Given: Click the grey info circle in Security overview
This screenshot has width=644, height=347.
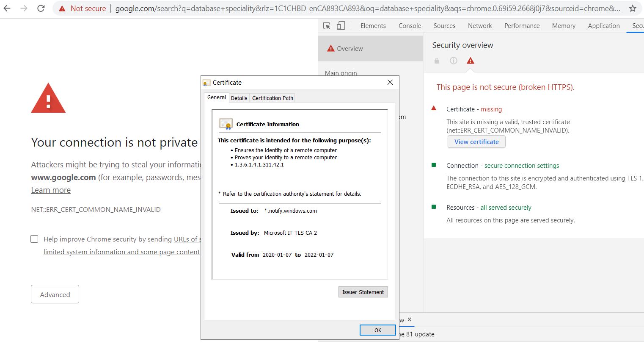Looking at the screenshot, I should click(454, 61).
